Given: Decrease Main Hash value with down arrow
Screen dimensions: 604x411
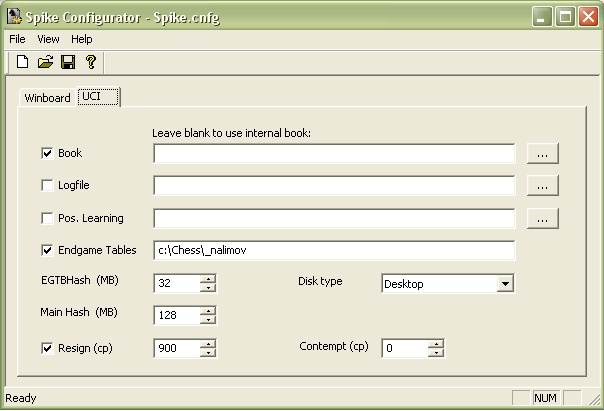Looking at the screenshot, I should coord(208,320).
